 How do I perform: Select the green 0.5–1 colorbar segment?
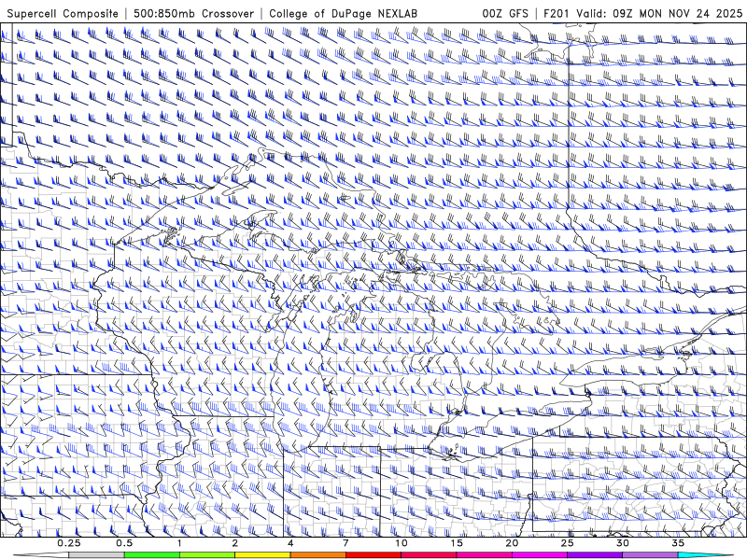[152, 555]
